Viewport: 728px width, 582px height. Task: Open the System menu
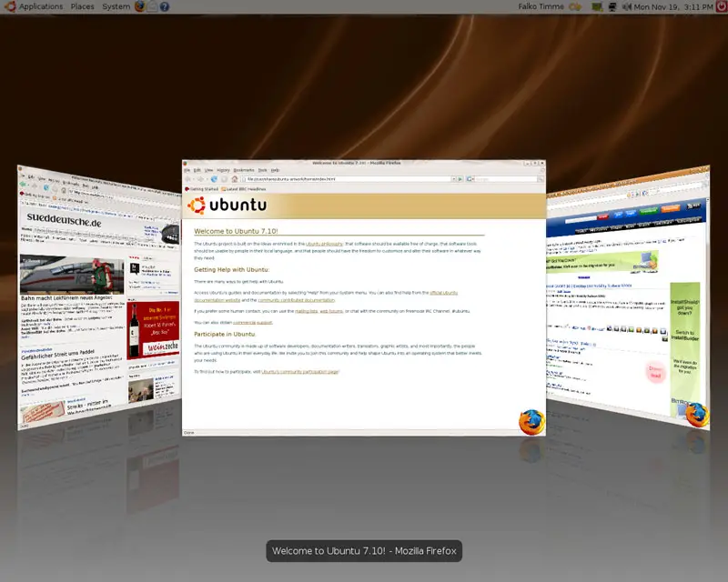pos(116,6)
